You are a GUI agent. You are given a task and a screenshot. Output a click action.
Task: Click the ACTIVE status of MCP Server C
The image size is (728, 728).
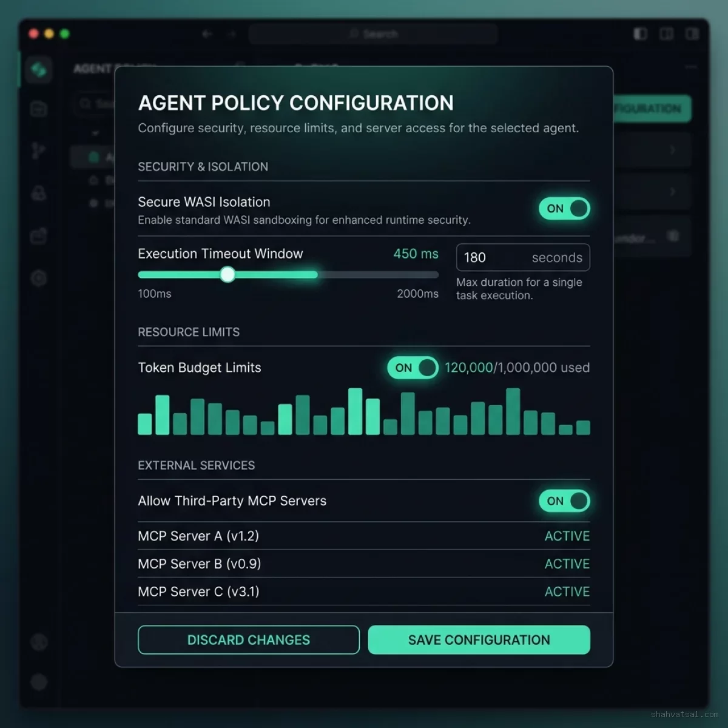point(567,592)
